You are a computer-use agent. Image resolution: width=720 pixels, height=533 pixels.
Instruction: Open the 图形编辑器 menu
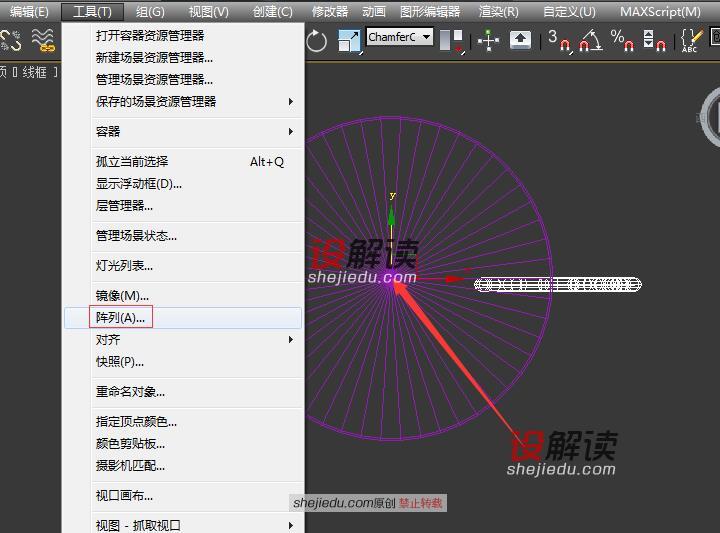[x=430, y=11]
